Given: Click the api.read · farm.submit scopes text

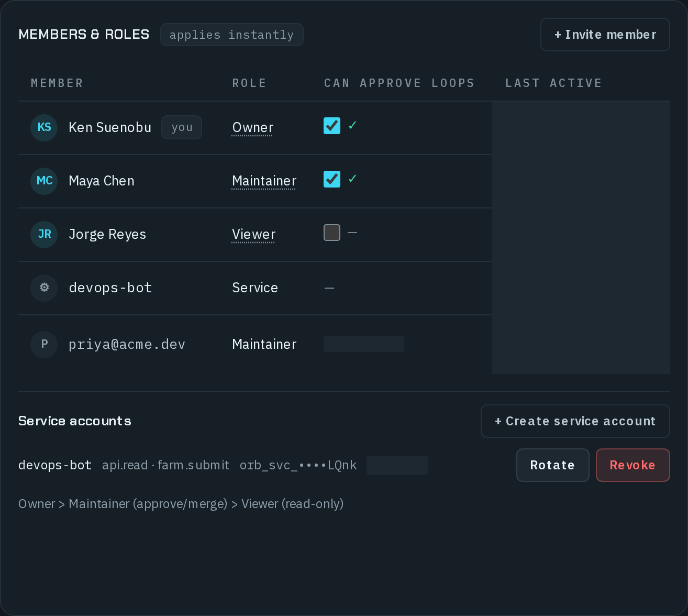Looking at the screenshot, I should [165, 465].
